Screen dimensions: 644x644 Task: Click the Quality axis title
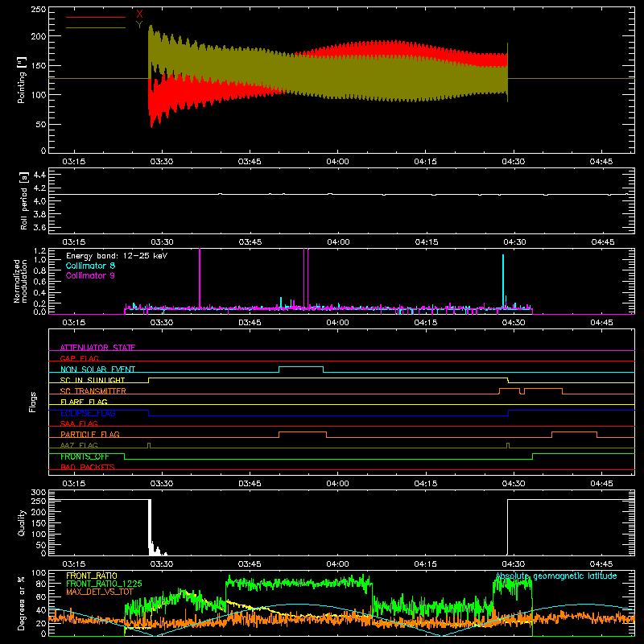pyautogui.click(x=22, y=522)
